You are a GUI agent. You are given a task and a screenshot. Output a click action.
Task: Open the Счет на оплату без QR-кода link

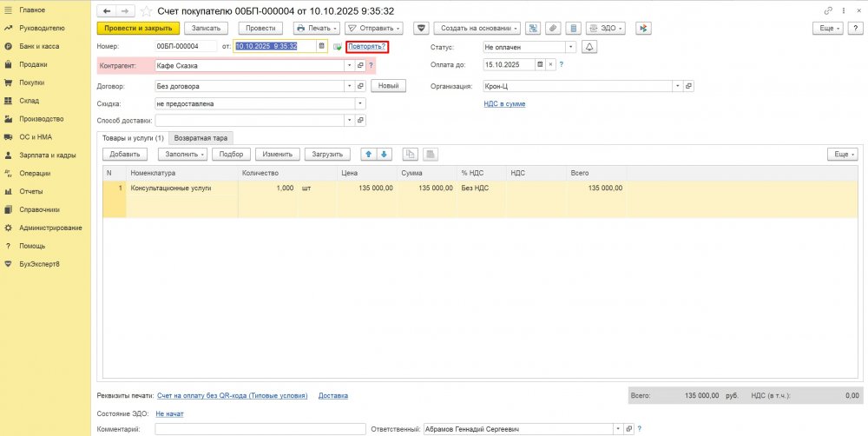(232, 395)
